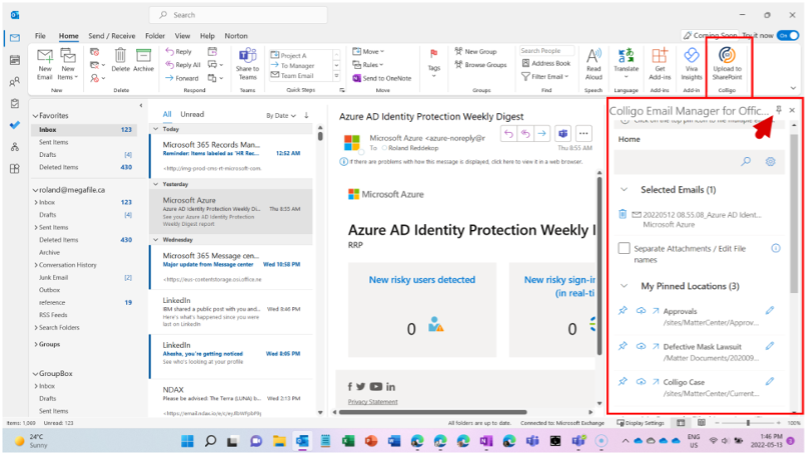Viewport: 808px width, 455px height.
Task: Open the People view in left rail
Action: click(15, 81)
